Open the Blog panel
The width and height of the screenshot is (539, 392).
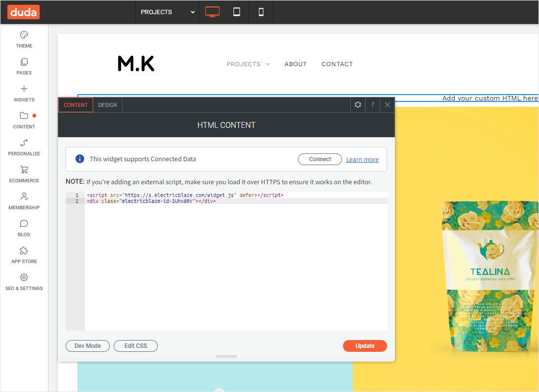tap(24, 228)
